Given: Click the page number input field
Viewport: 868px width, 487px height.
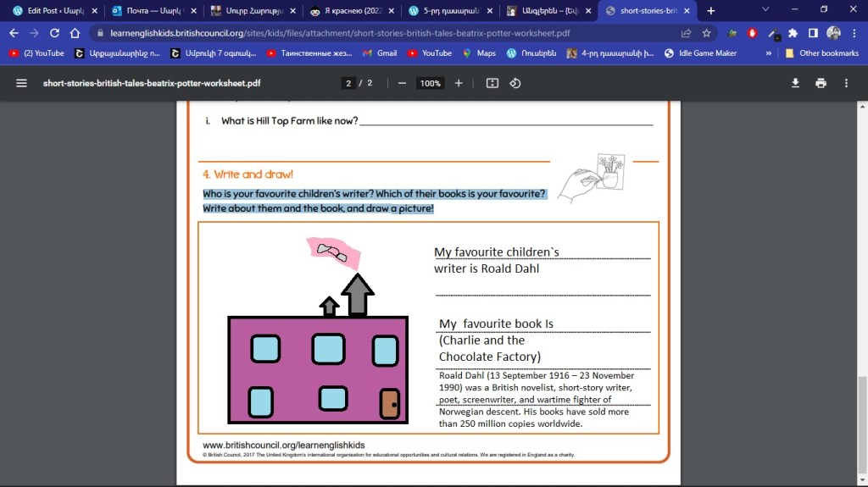Looking at the screenshot, I should (x=348, y=84).
